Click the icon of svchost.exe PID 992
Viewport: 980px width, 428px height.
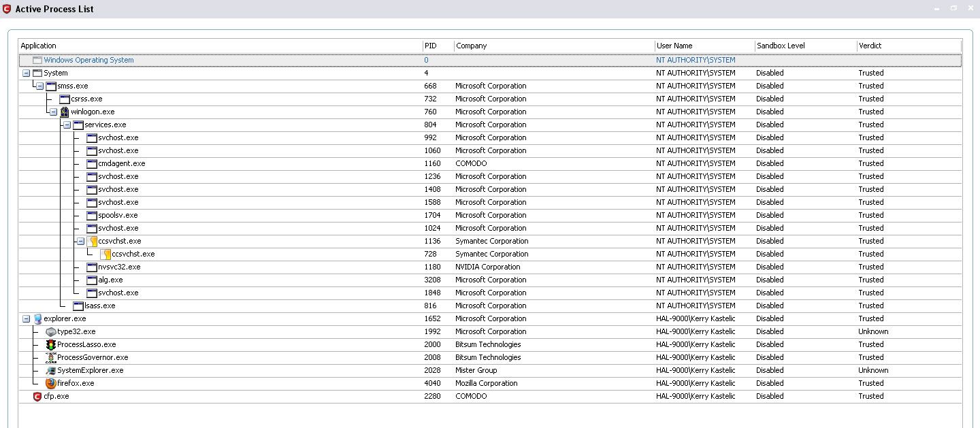(x=92, y=137)
